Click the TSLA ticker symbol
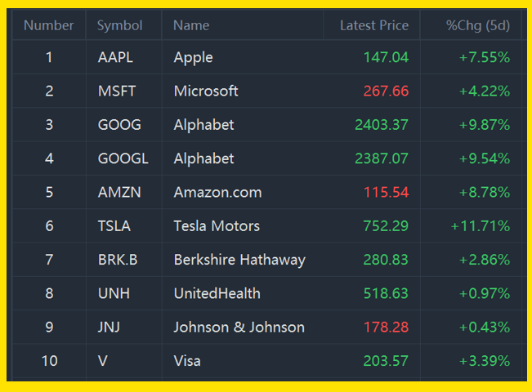Screen dimensions: 532x392 click(x=114, y=226)
